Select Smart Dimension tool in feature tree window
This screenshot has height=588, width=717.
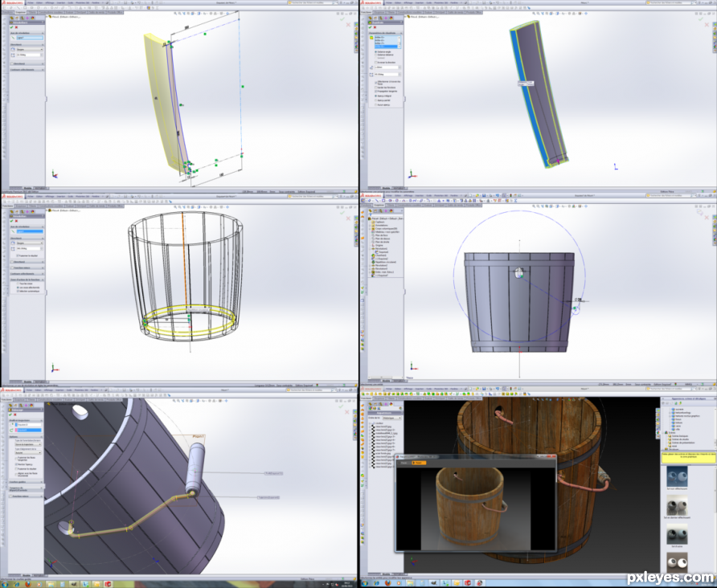click(x=370, y=201)
